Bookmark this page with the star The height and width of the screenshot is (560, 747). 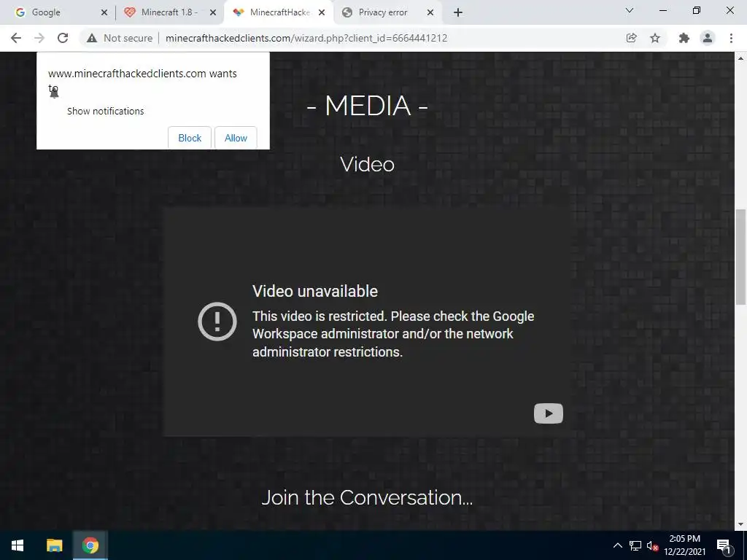point(655,38)
